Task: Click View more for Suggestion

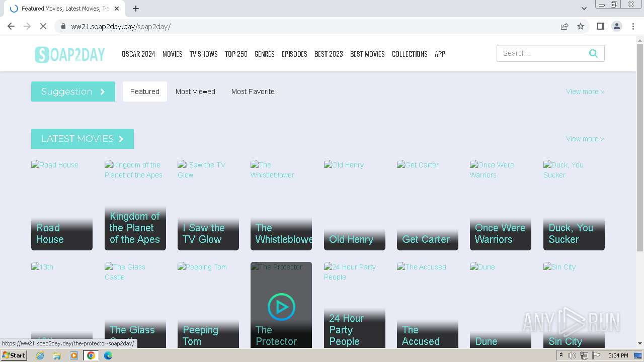Action: 585,92
